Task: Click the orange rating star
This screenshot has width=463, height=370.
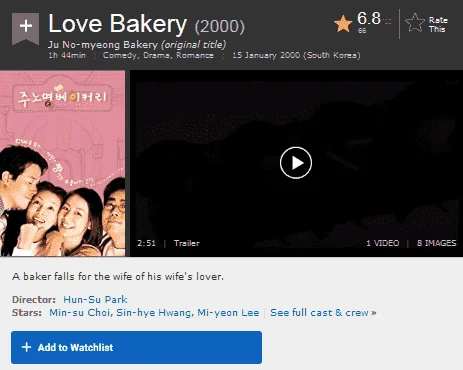Action: tap(343, 24)
